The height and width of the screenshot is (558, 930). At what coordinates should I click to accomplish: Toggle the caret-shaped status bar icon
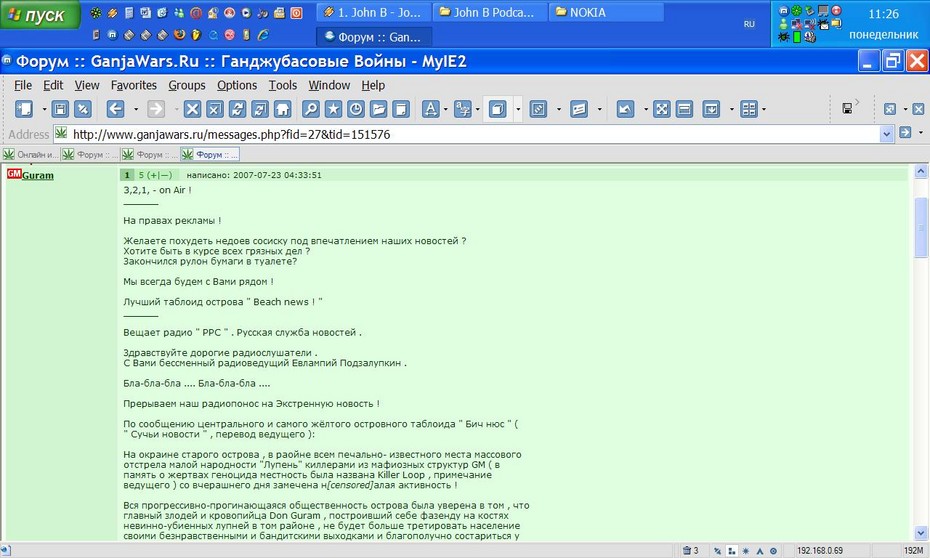tap(760, 551)
